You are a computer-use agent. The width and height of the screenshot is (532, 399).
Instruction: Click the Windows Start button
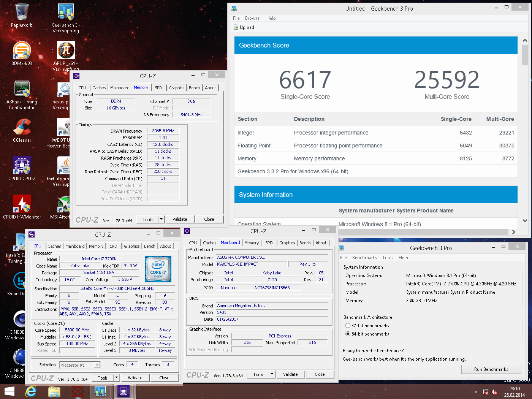tap(9, 391)
